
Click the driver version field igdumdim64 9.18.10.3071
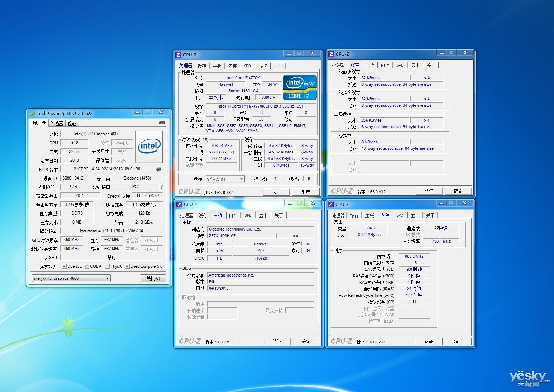pos(111,231)
